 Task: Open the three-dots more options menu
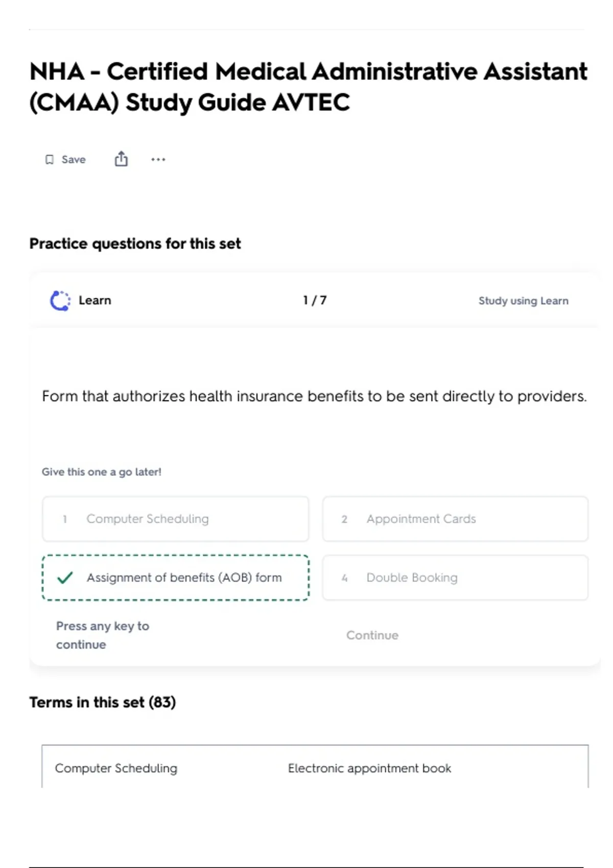tap(158, 159)
